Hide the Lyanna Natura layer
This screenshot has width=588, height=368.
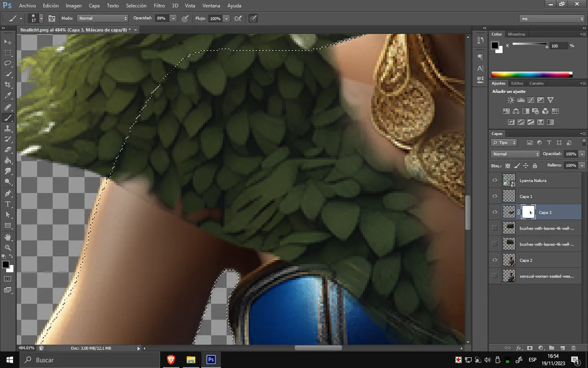click(x=495, y=180)
